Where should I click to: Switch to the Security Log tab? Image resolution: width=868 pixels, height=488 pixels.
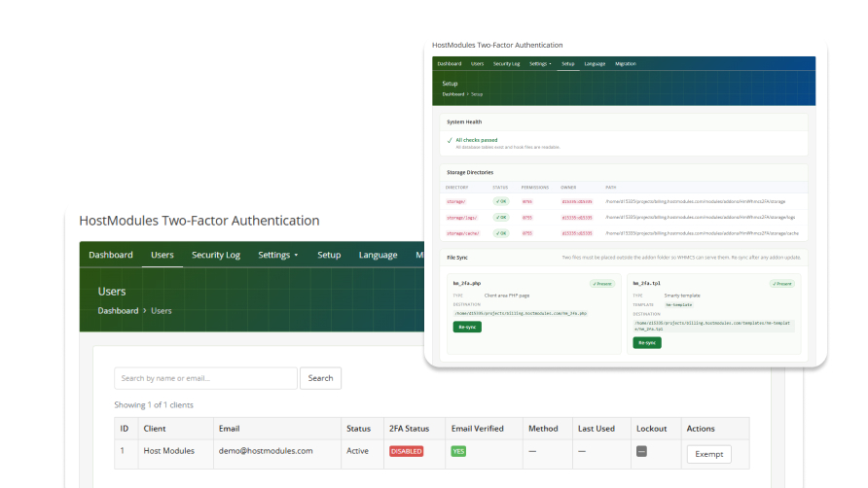coord(216,255)
